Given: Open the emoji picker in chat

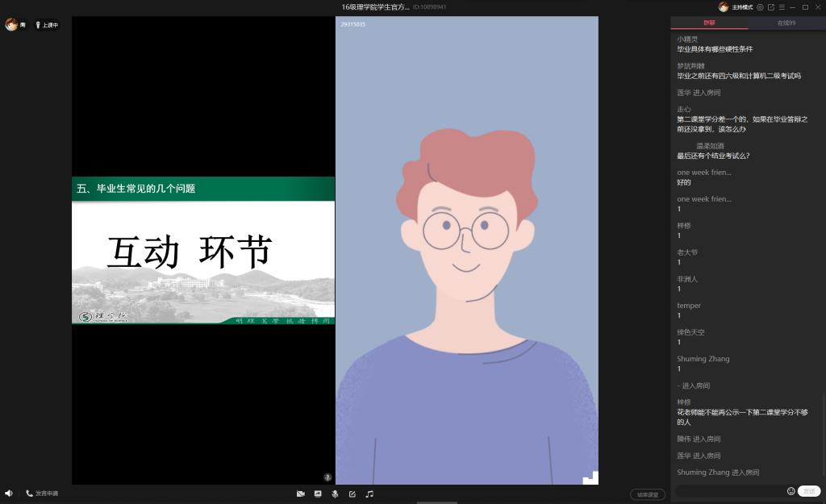Looking at the screenshot, I should [x=791, y=491].
